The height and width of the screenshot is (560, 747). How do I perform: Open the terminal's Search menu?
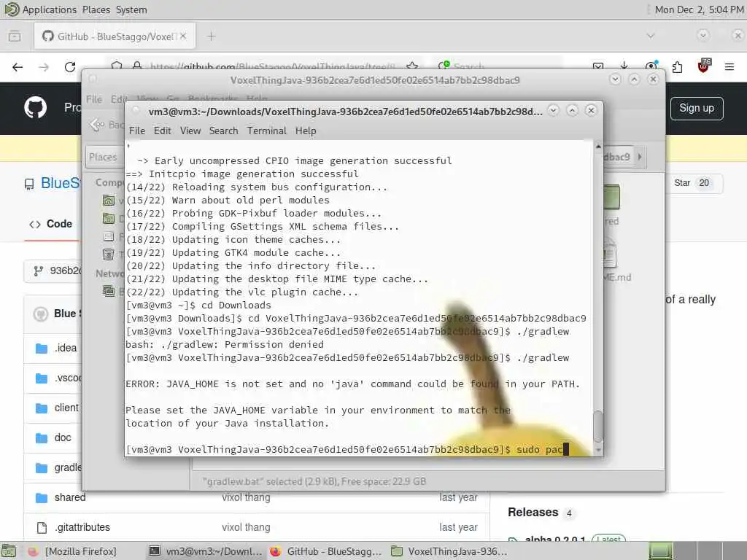223,131
